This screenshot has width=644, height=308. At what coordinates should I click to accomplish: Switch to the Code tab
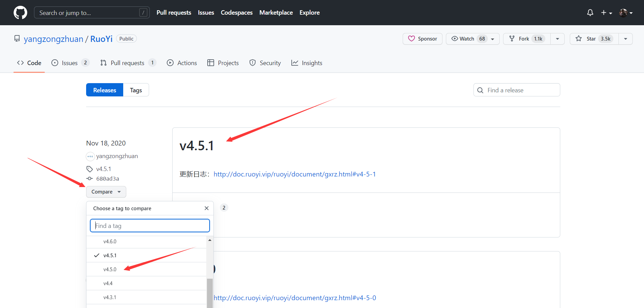(29, 63)
